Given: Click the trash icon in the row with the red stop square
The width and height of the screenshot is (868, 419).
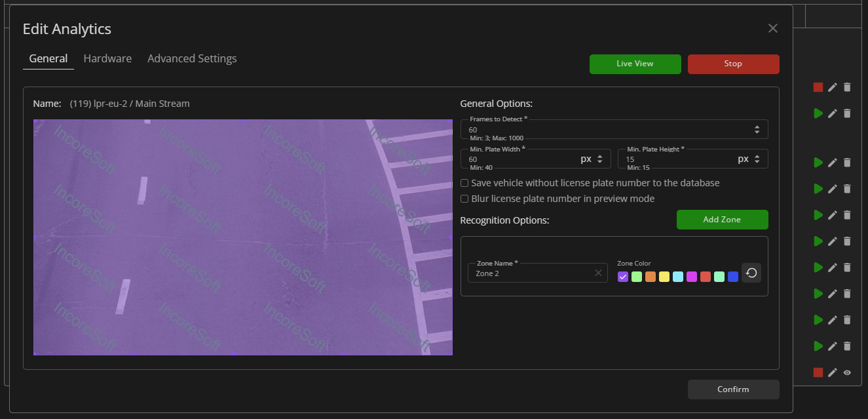Looking at the screenshot, I should (x=847, y=87).
